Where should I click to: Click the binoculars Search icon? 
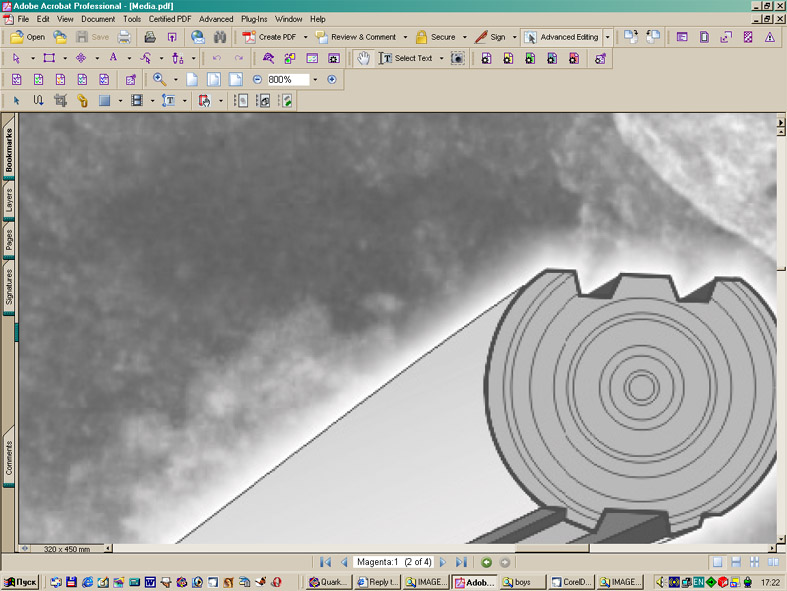pos(219,37)
